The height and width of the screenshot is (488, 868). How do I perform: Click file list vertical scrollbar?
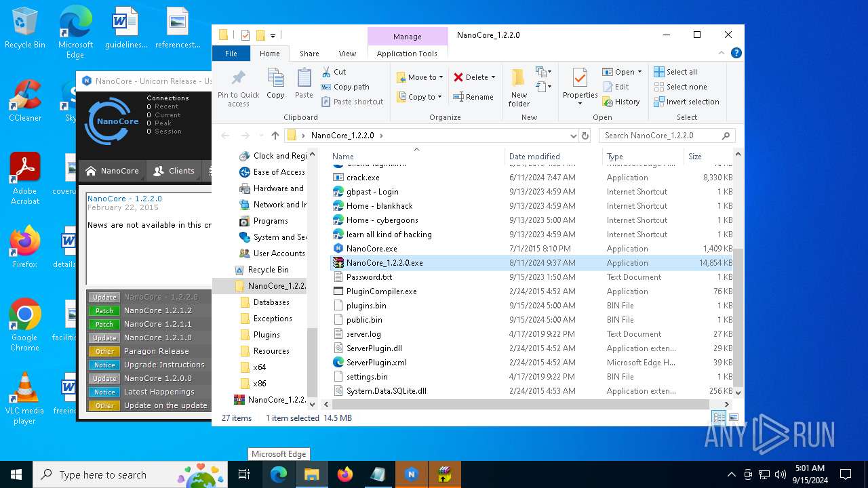738,319
